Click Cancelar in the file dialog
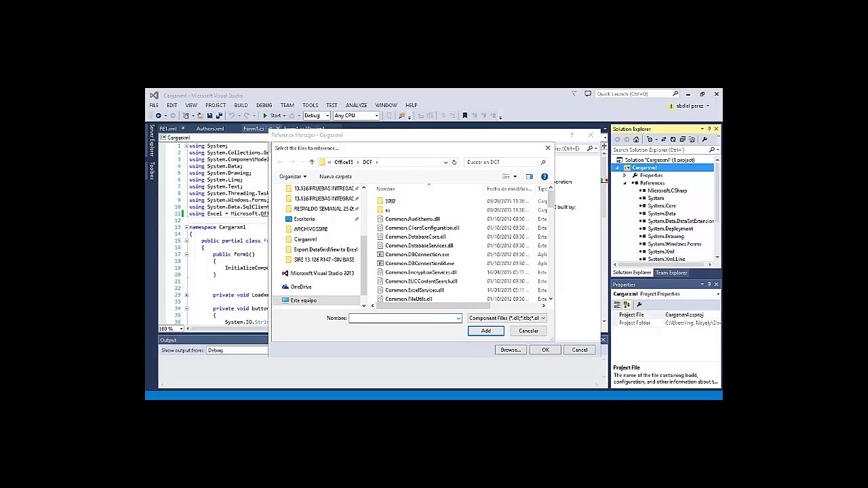868x488 pixels. click(528, 331)
